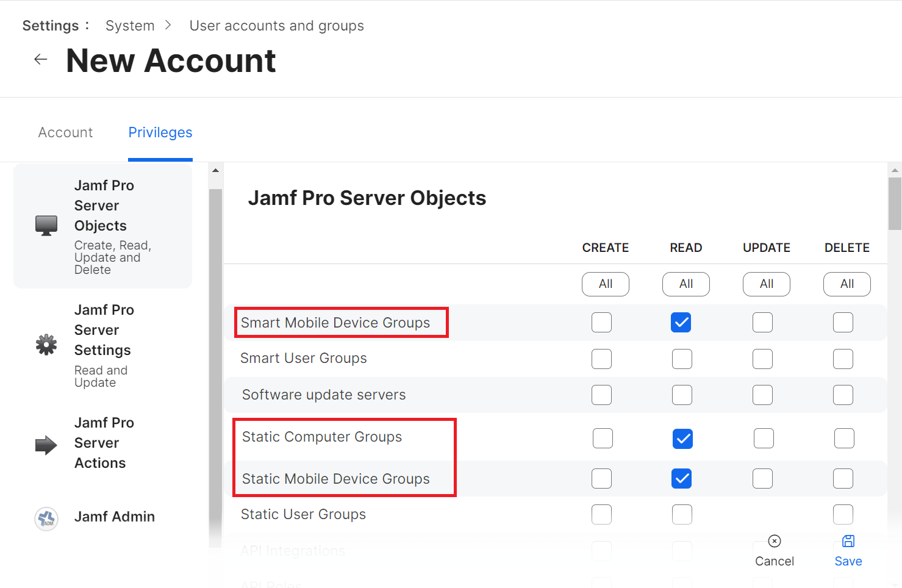Select the Privileges tab
Image resolution: width=902 pixels, height=588 pixels.
160,132
